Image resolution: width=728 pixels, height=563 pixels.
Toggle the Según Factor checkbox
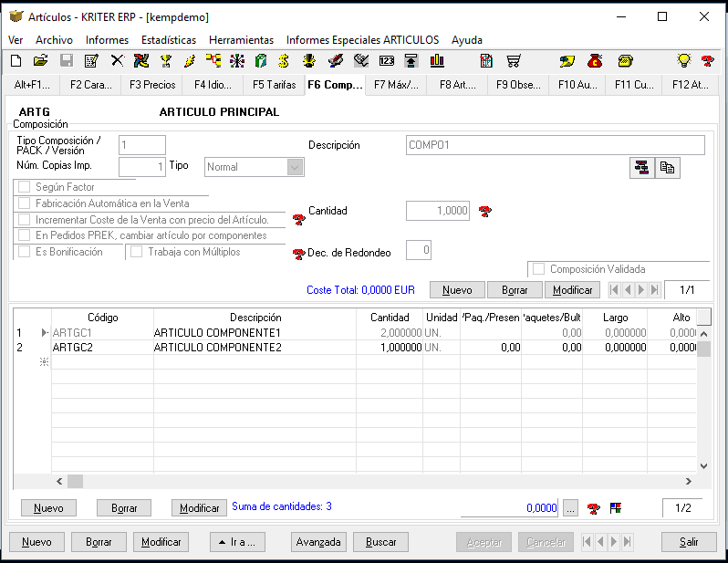24,187
